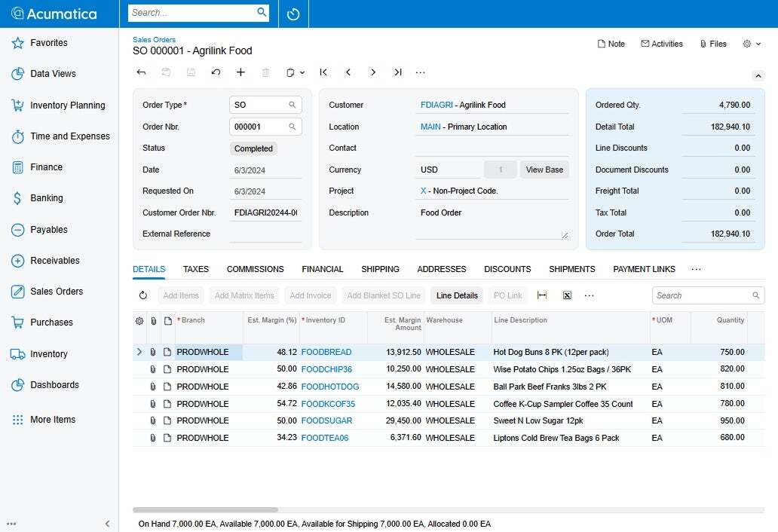Collapse the left navigation sidebar

[107, 524]
